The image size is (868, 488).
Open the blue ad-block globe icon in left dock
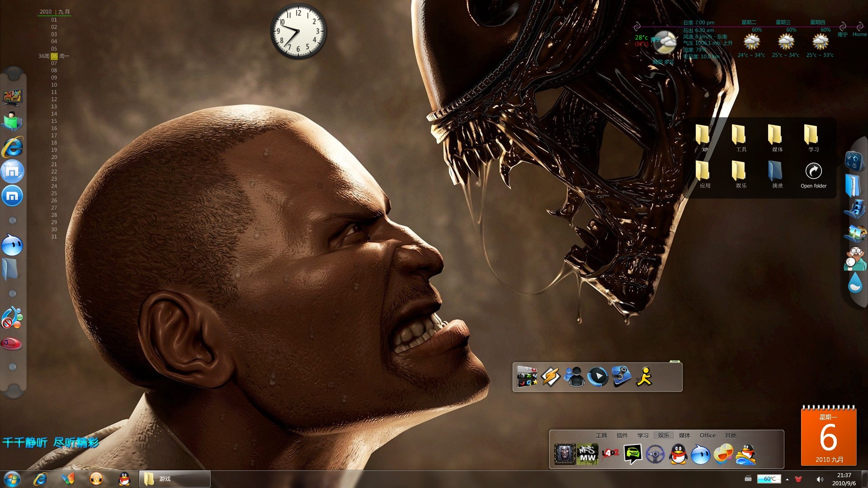tap(12, 317)
